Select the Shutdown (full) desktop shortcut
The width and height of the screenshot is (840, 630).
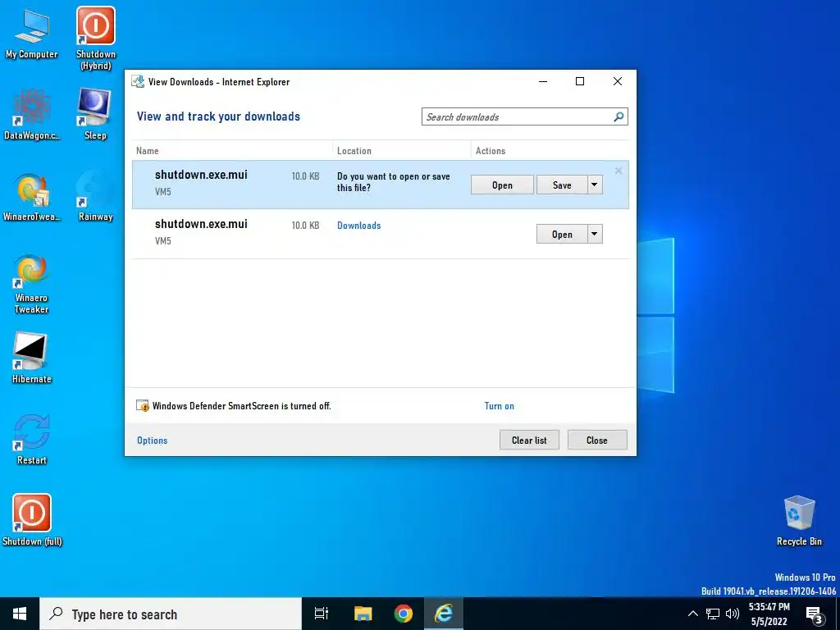point(32,520)
